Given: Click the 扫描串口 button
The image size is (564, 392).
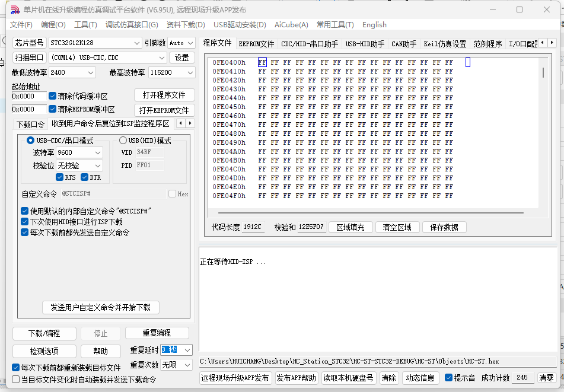Looking at the screenshot, I should 29,58.
